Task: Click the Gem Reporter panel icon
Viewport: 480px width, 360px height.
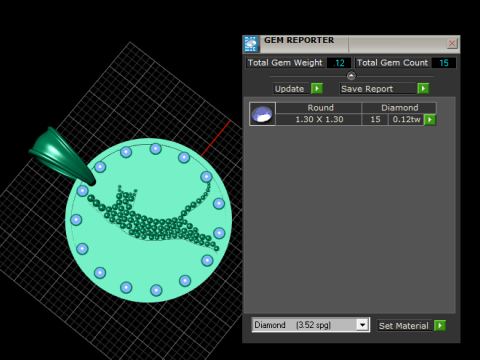Action: click(x=251, y=44)
